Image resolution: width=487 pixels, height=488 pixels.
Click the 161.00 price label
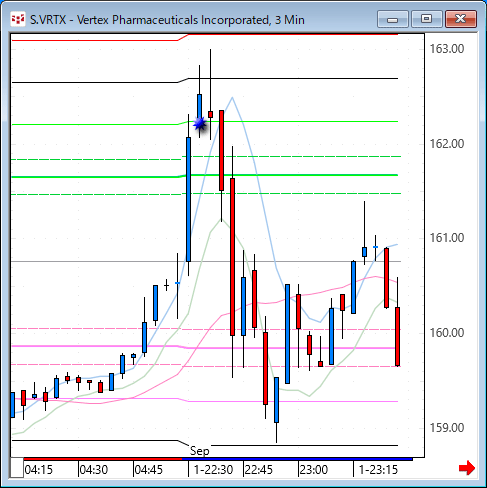tap(447, 238)
